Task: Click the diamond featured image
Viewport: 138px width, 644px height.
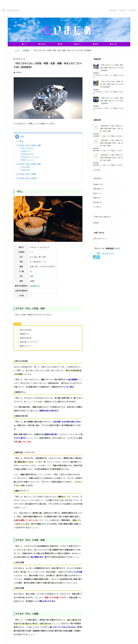Action: click(x=48, y=98)
